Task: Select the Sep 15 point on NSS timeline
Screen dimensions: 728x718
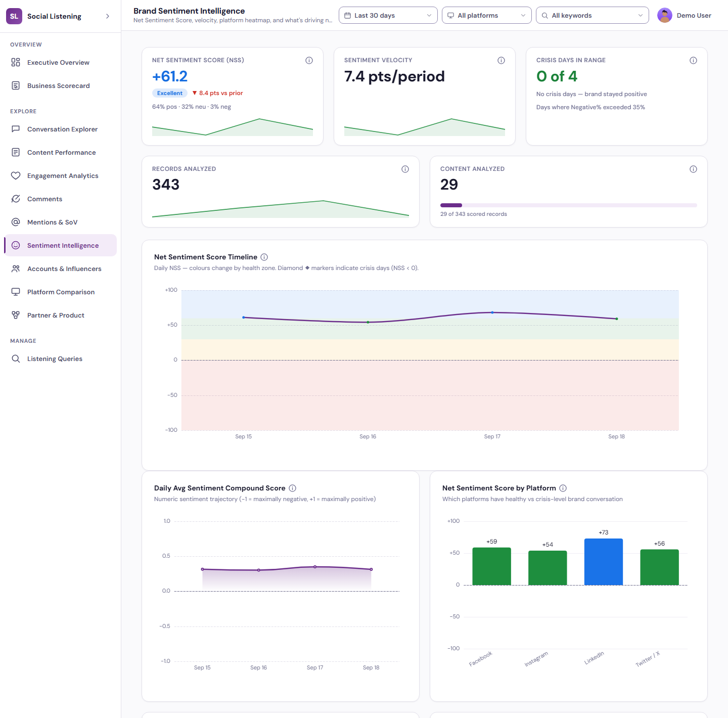Action: click(244, 318)
